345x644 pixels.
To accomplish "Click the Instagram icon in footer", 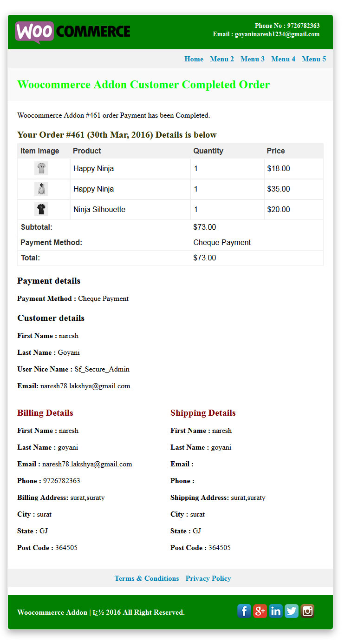I will [x=307, y=611].
